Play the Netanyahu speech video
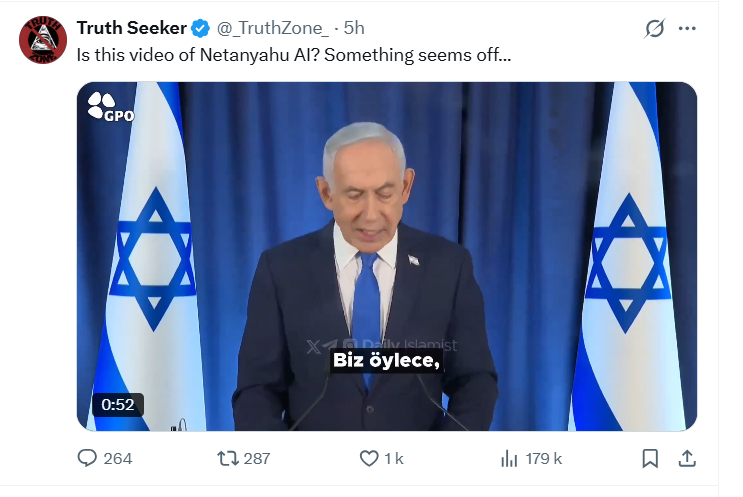Screen dimensions: 743x497 click(387, 256)
